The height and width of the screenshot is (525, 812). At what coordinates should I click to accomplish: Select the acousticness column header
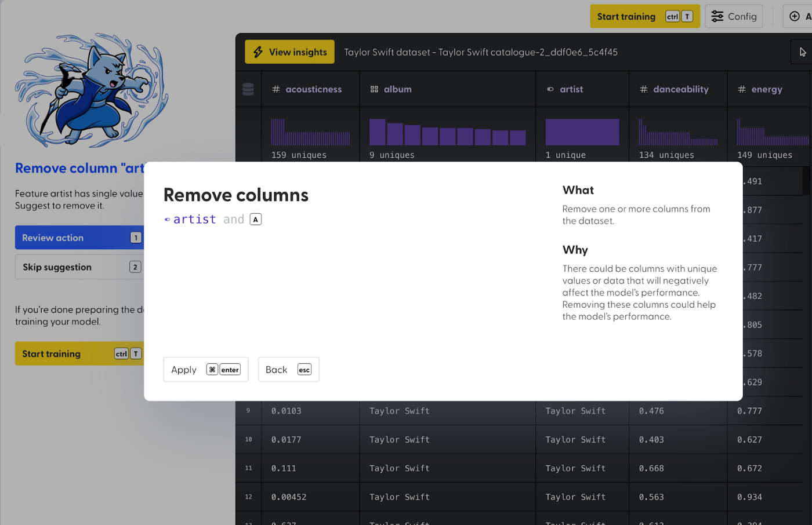click(310, 89)
